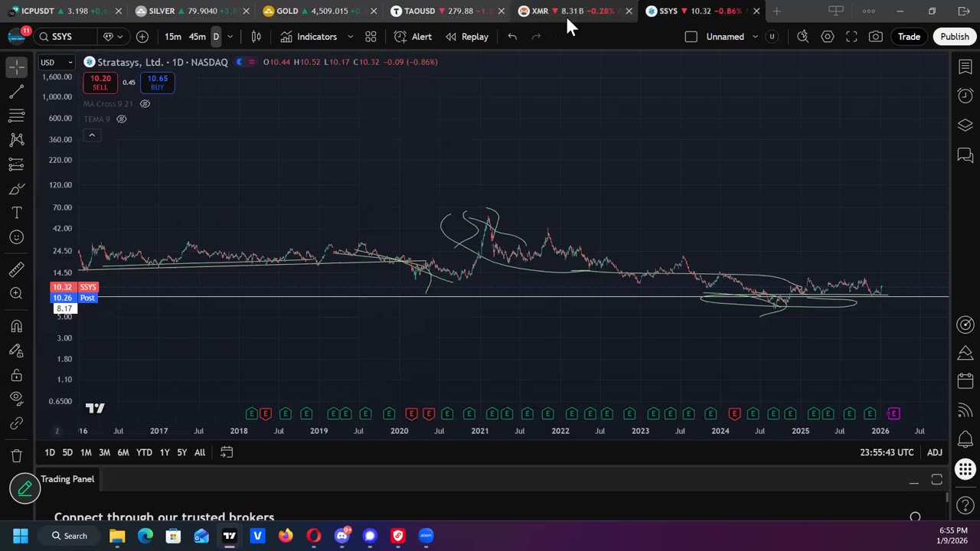Click the green pencil drawing button

tap(24, 488)
